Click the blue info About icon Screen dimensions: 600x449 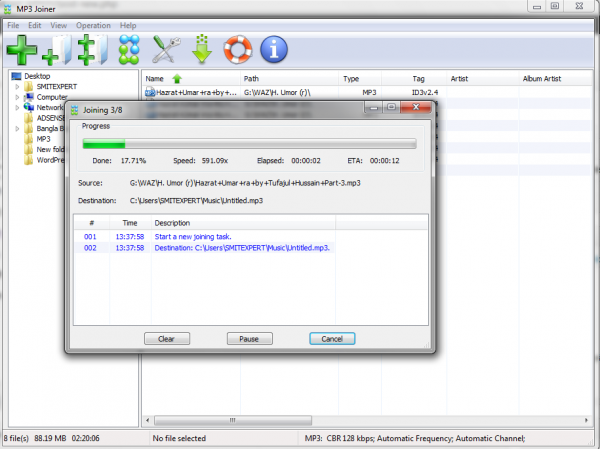pyautogui.click(x=274, y=50)
